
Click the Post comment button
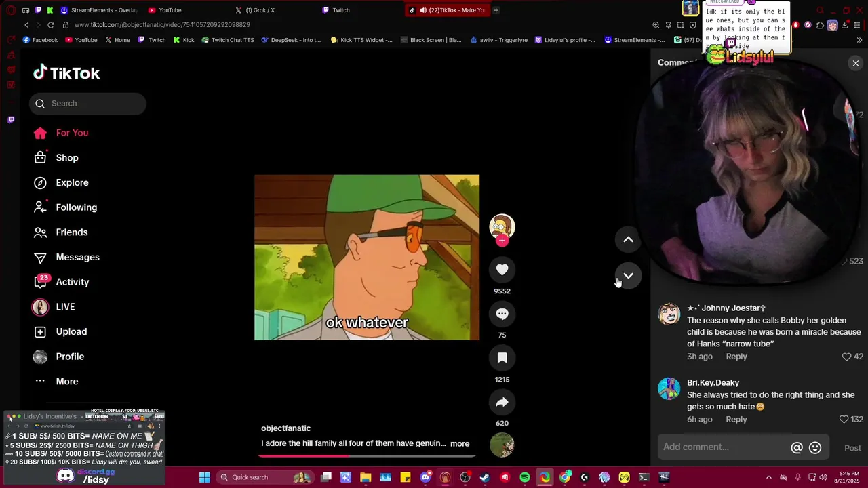click(852, 448)
